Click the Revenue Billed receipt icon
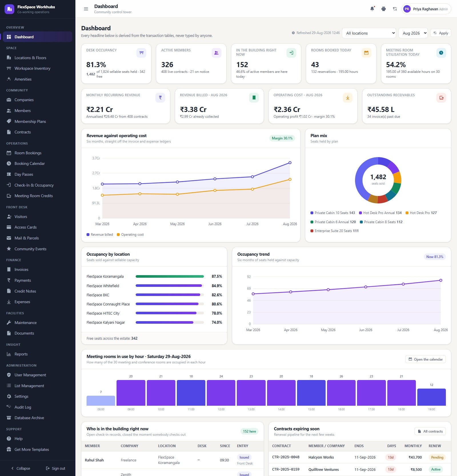 tap(254, 98)
